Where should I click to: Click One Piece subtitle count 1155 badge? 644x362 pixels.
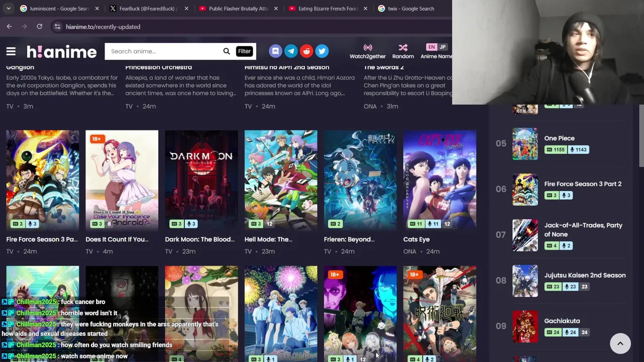[x=556, y=150]
